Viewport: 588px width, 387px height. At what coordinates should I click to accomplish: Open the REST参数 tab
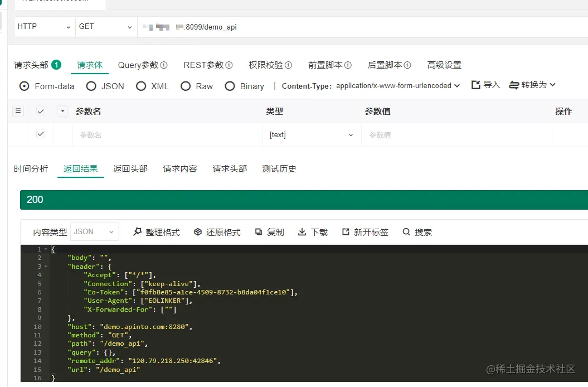coord(208,65)
